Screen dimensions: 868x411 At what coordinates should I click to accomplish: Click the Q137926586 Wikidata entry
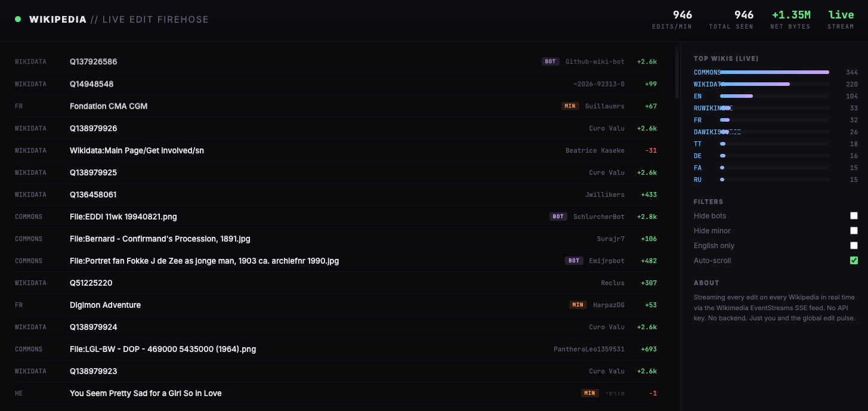point(93,61)
